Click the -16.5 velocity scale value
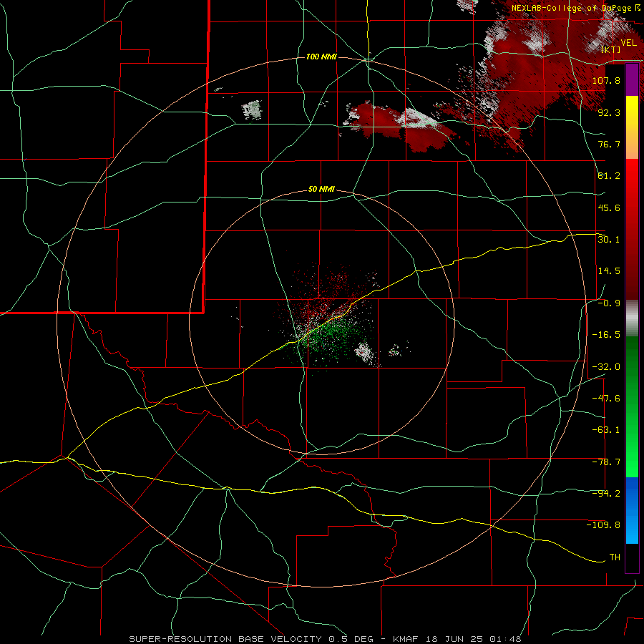 point(606,335)
